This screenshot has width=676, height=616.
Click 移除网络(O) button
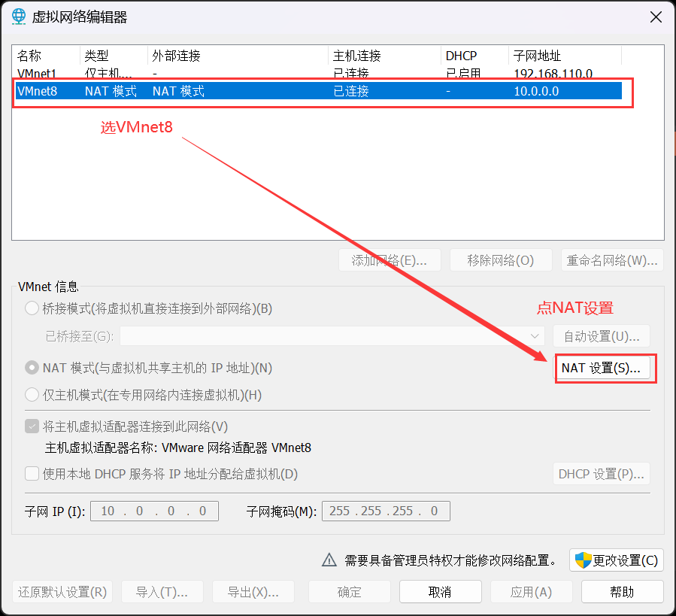coord(501,260)
